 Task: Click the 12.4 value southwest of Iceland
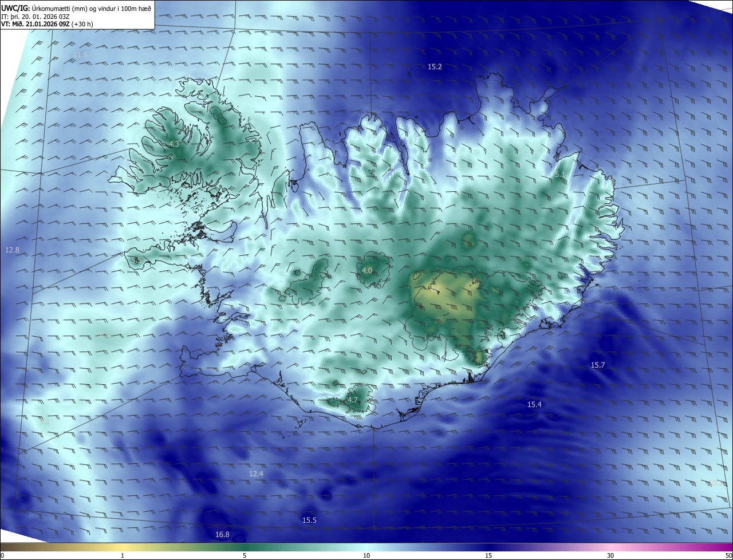[x=256, y=474]
